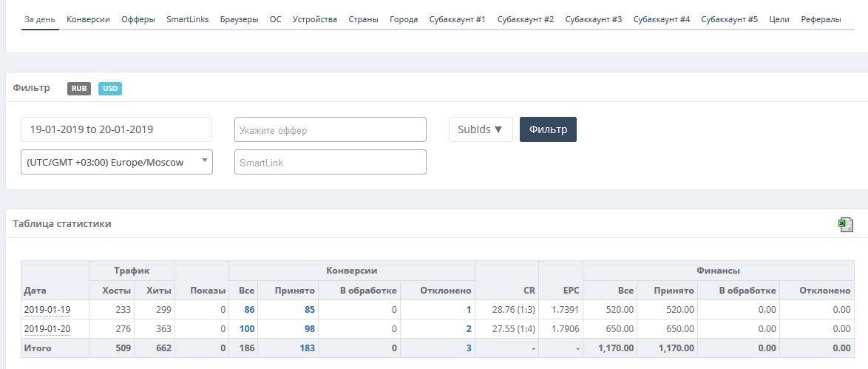The width and height of the screenshot is (868, 369).
Task: View 98 accepted conversions for 2019-01-20
Action: click(310, 329)
